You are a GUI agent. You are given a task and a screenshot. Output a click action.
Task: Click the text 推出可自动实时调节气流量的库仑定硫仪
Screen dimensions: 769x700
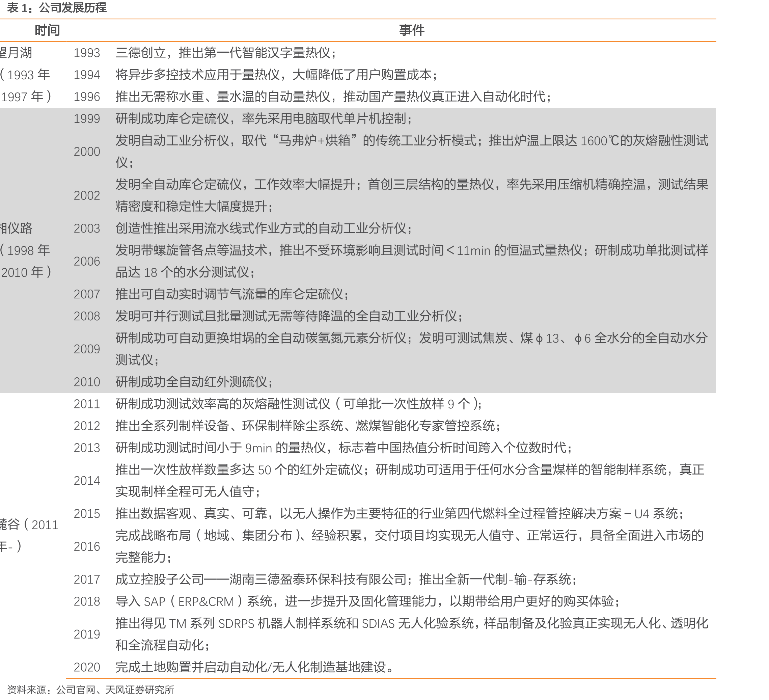pos(229,294)
